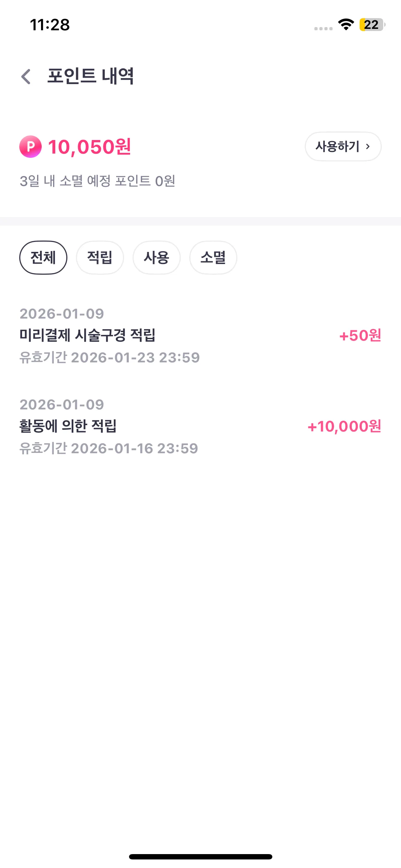The image size is (401, 868).
Task: Switch to the 적립 filter tab
Action: click(100, 258)
